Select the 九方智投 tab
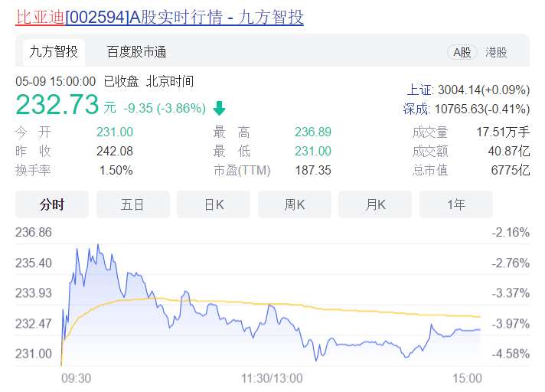This screenshot has width=545, height=392. pyautogui.click(x=54, y=52)
